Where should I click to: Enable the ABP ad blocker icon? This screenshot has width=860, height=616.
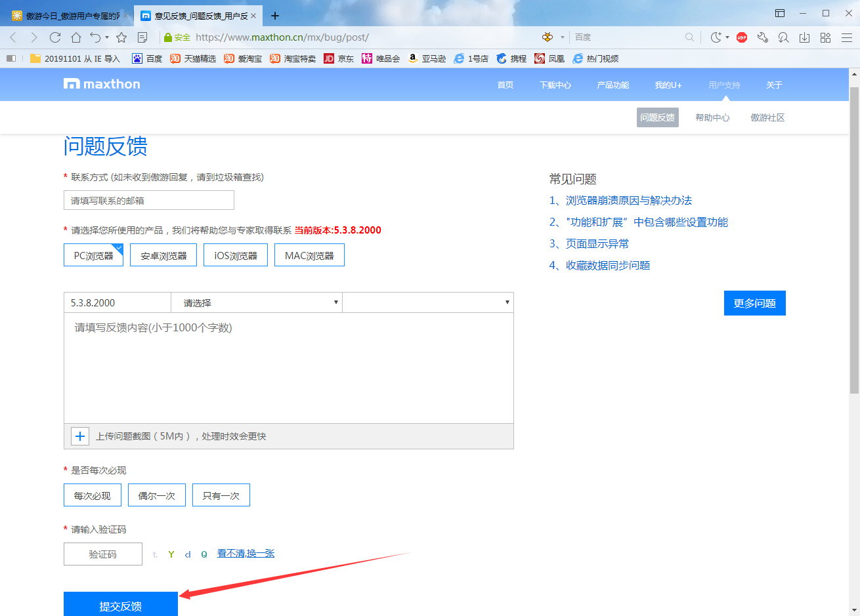click(741, 37)
